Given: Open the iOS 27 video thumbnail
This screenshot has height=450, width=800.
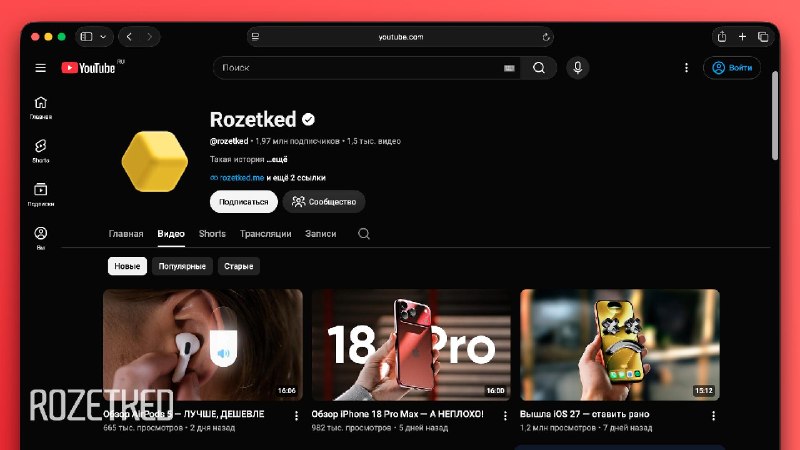Looking at the screenshot, I should click(620, 345).
